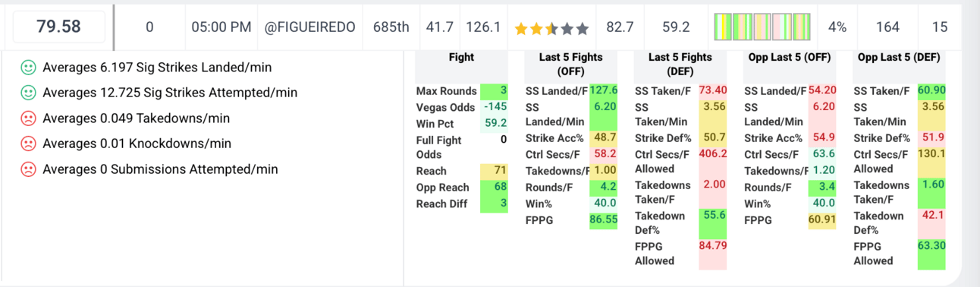Click the smiley icon beside Sig Strikes Landed

tap(28, 68)
